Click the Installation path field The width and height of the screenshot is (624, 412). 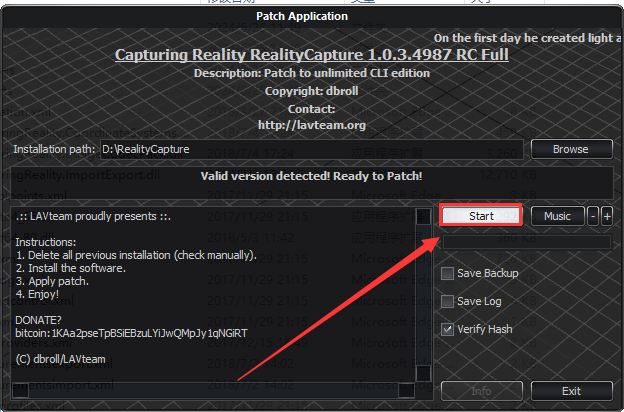312,149
